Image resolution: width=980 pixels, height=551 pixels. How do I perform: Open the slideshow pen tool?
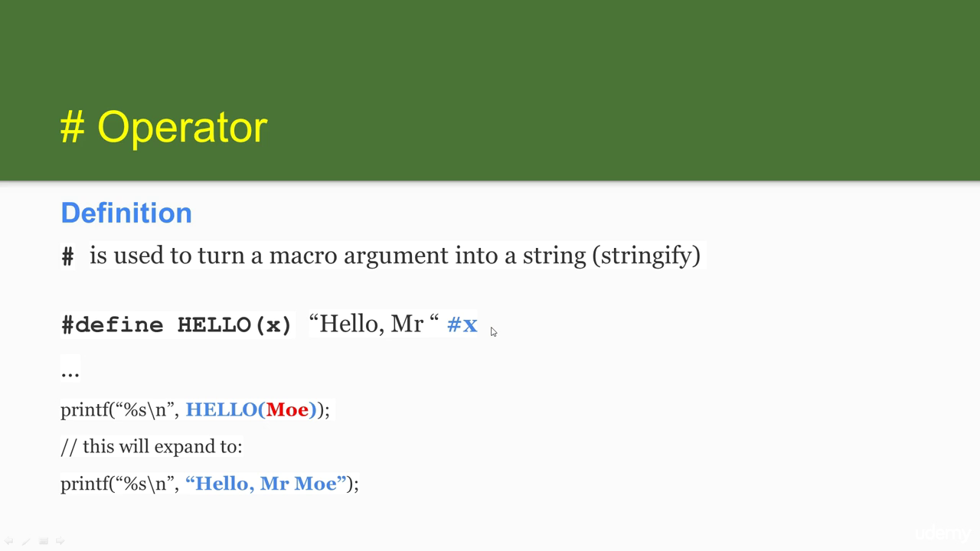pos(25,541)
